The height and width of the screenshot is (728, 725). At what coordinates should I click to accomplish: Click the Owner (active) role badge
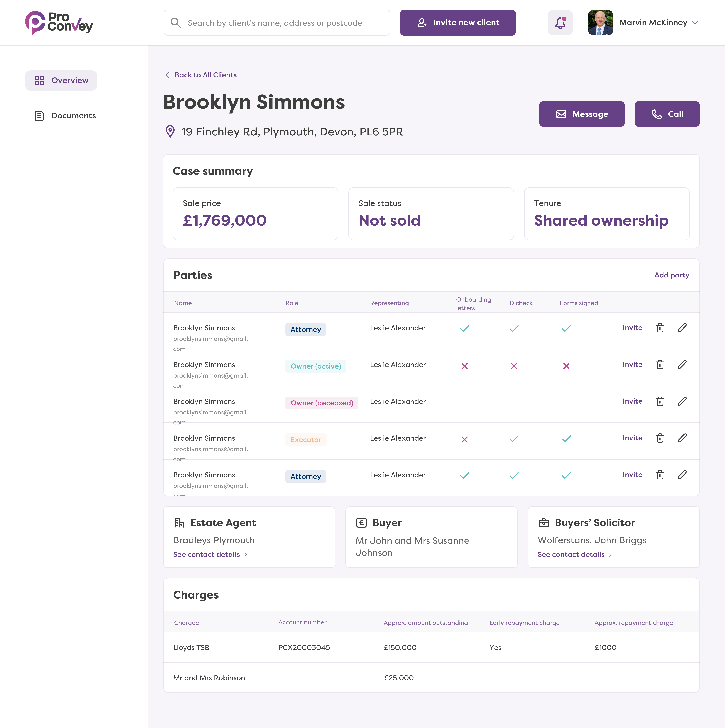tap(316, 366)
